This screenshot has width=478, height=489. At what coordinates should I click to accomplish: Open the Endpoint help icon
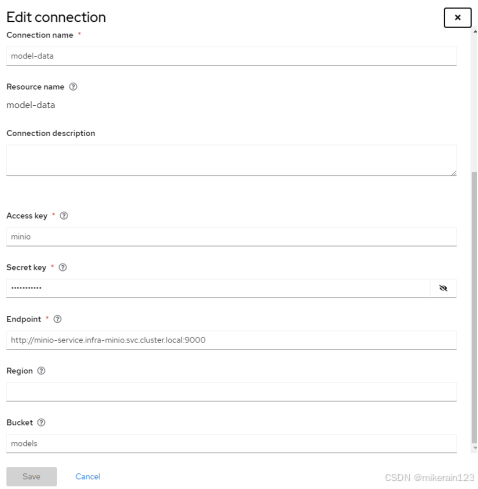(57, 319)
